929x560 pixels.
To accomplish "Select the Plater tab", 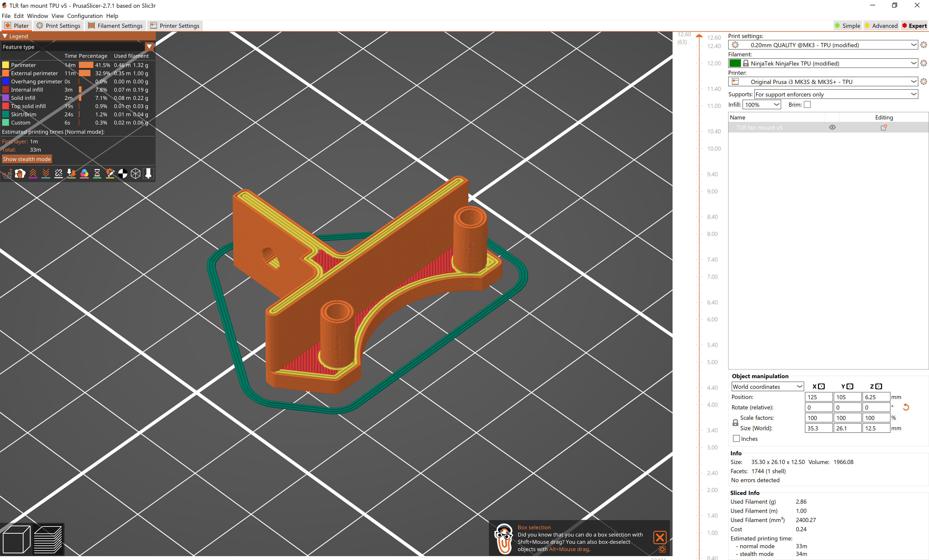I will pyautogui.click(x=17, y=26).
